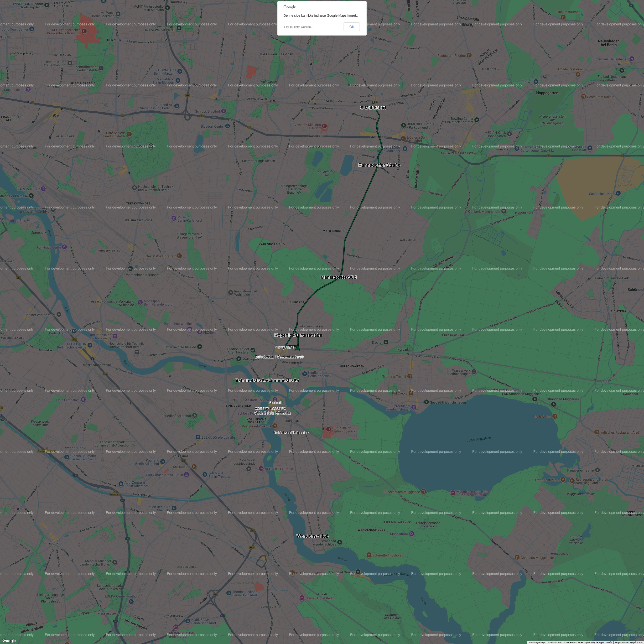Click the Gaststätte Floratreff restaurant icon
Screen dimensions: 644x644
click(x=179, y=256)
